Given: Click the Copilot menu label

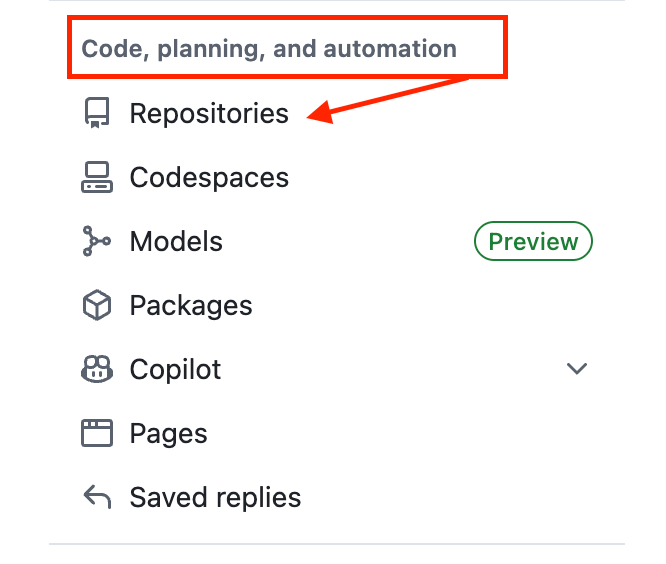Looking at the screenshot, I should click(x=175, y=370).
